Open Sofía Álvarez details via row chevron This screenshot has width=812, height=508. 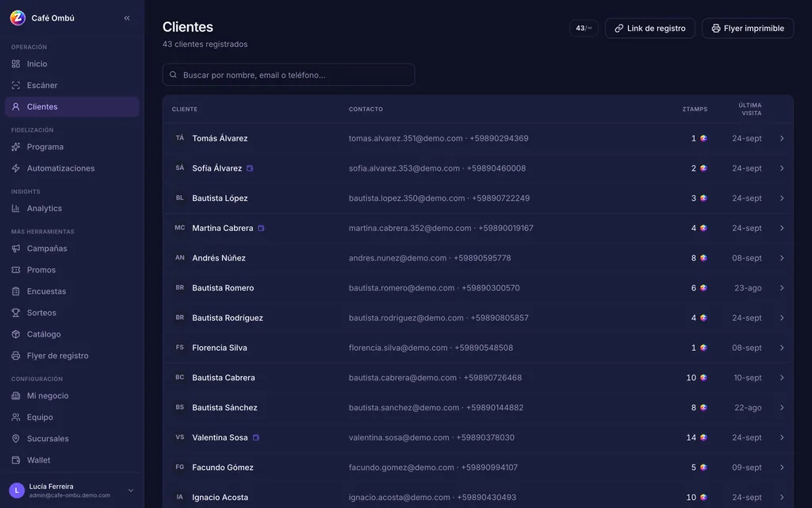[x=782, y=168]
